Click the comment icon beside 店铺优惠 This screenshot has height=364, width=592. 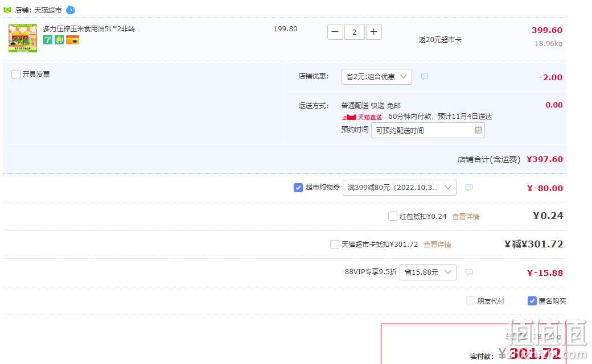[x=425, y=77]
